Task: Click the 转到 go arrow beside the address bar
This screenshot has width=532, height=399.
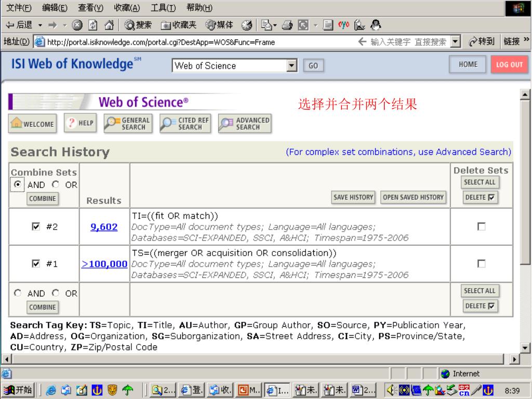Action: click(481, 42)
